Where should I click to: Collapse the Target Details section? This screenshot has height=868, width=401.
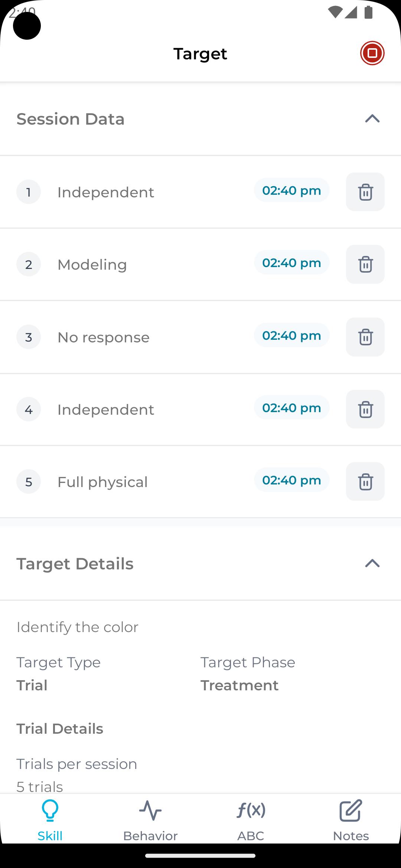coord(372,563)
